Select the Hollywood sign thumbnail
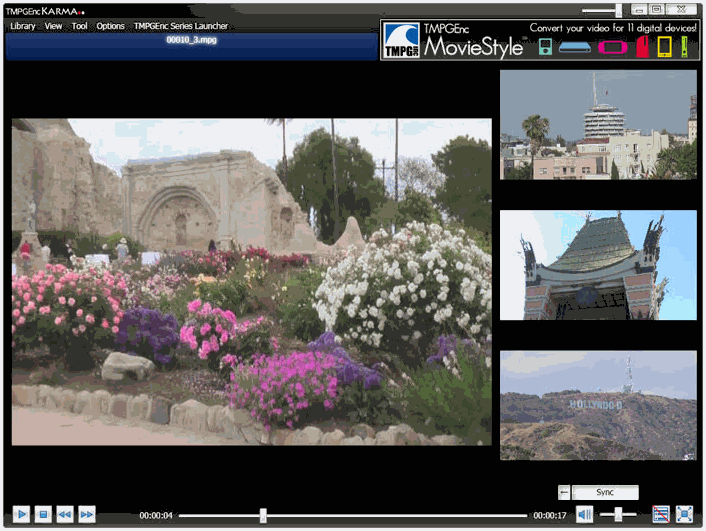The image size is (706, 531). click(x=598, y=405)
